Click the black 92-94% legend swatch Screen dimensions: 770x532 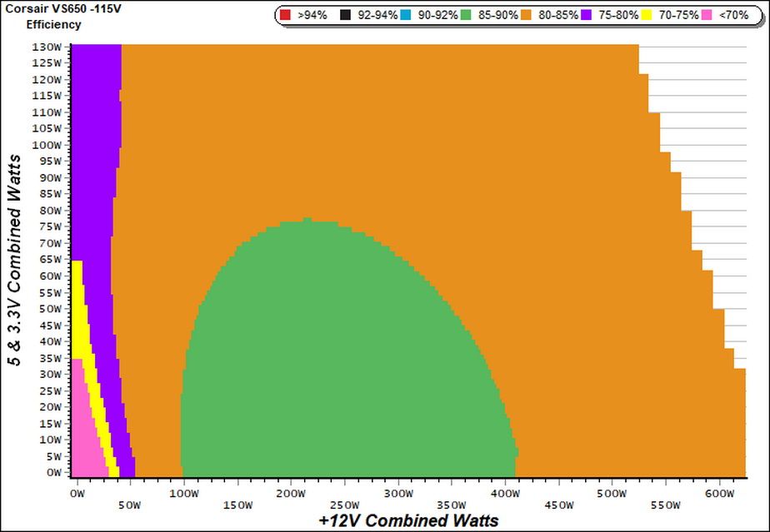[x=345, y=15]
